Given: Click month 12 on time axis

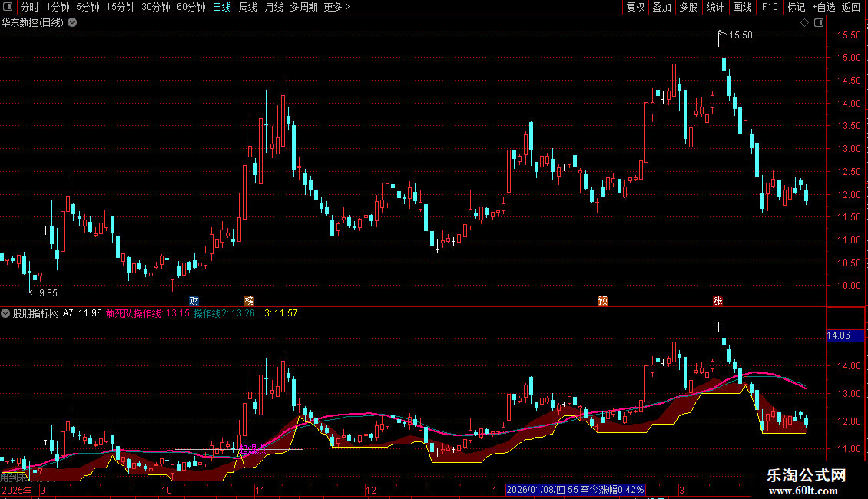Looking at the screenshot, I should tap(371, 490).
